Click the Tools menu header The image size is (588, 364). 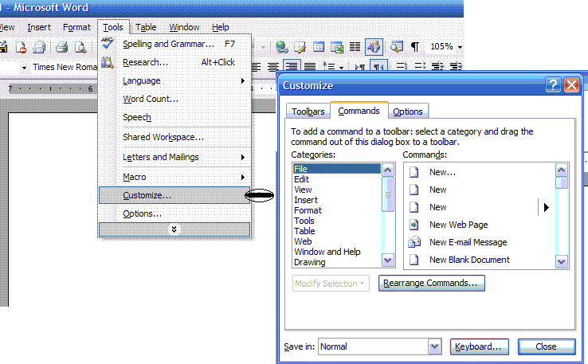click(x=113, y=27)
